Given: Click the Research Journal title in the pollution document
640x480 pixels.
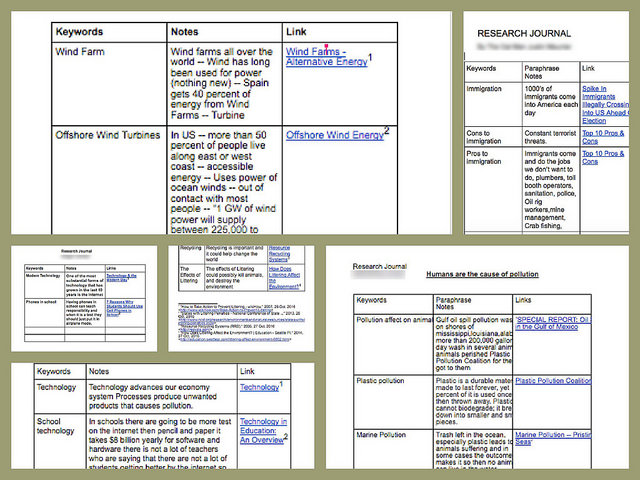Looking at the screenshot, I should [x=380, y=267].
